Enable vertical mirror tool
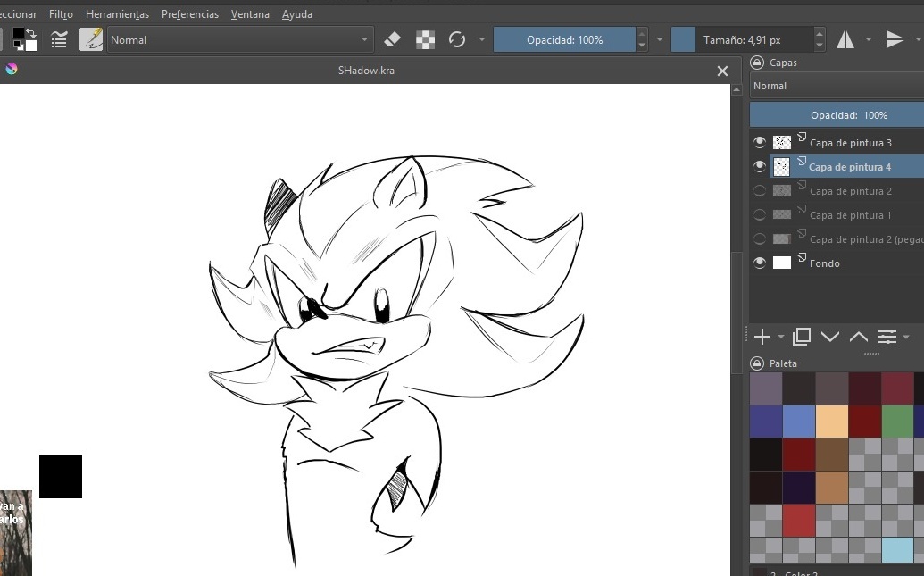924x576 pixels. point(895,39)
